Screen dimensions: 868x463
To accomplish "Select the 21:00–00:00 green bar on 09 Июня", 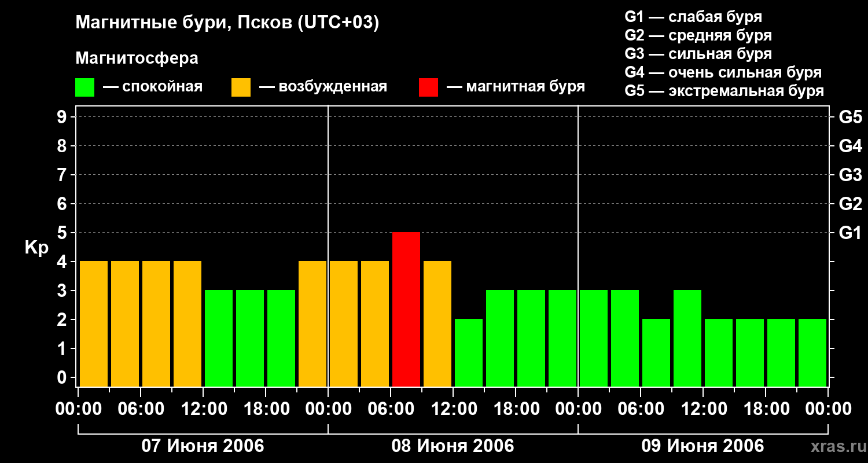I will tap(812, 352).
